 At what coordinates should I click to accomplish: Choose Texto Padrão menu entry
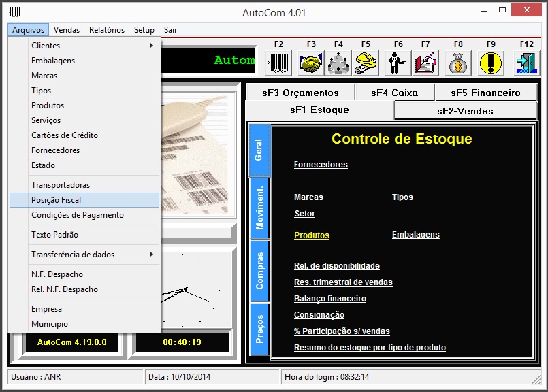[x=84, y=235]
